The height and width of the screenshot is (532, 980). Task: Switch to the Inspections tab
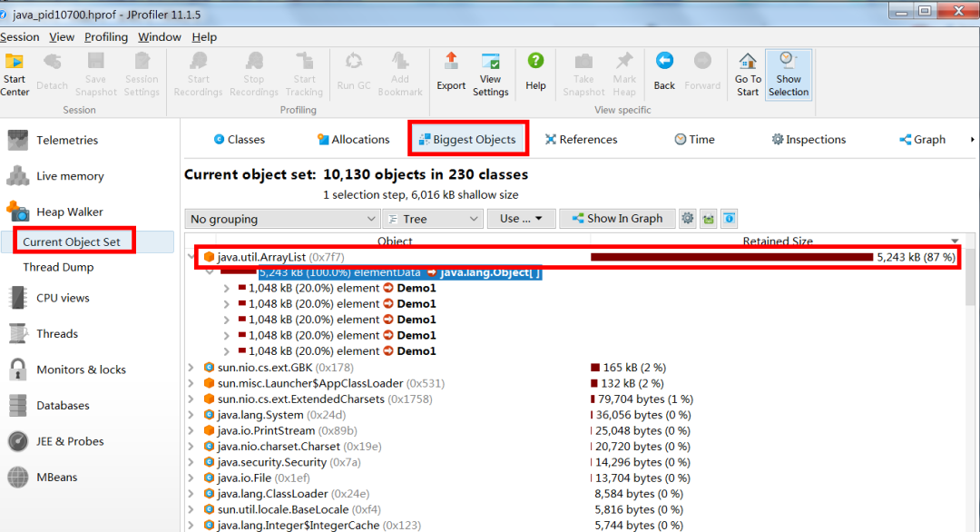(808, 140)
